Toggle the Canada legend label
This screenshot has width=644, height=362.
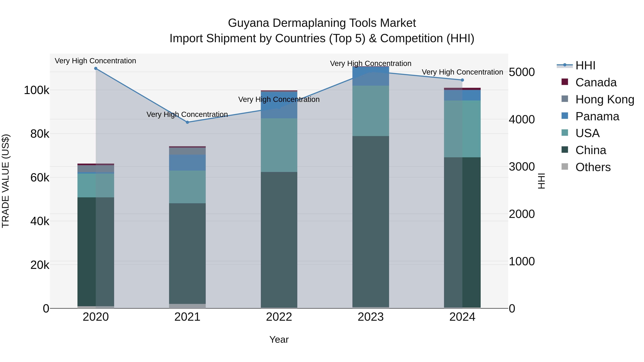tap(596, 82)
